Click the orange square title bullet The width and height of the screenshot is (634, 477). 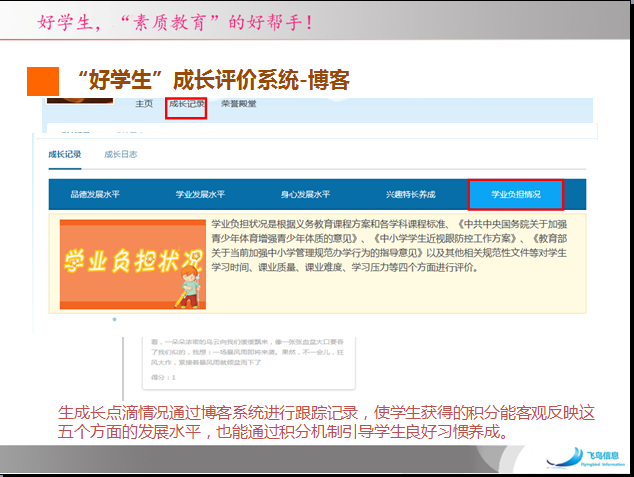click(x=43, y=80)
